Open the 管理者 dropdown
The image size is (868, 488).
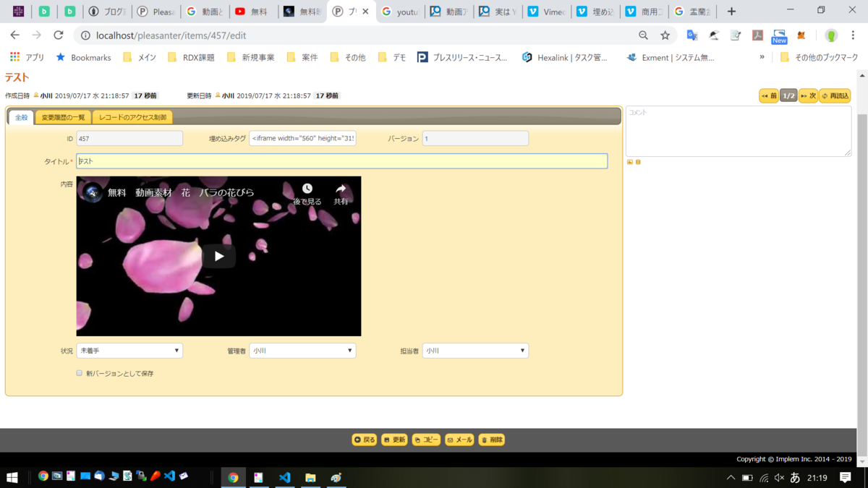pyautogui.click(x=302, y=351)
